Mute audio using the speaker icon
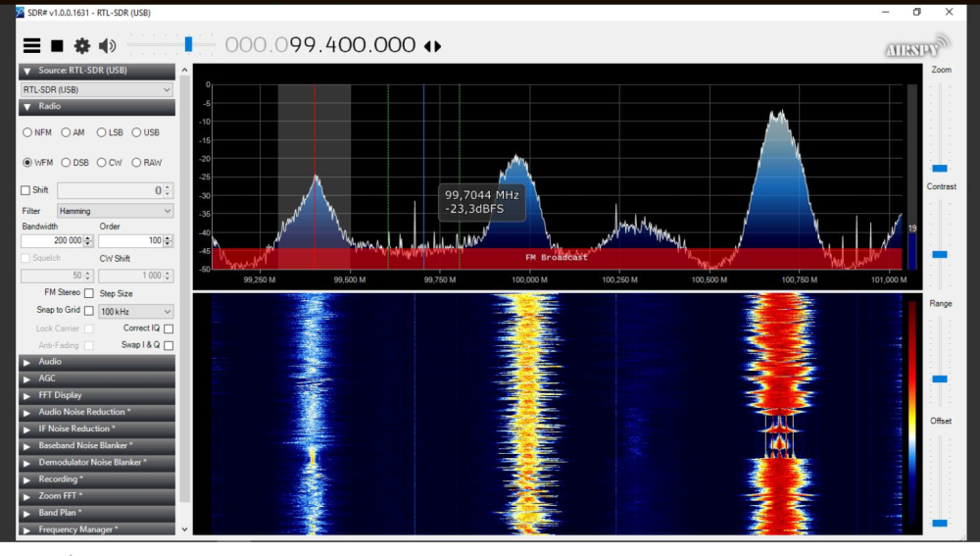The width and height of the screenshot is (980, 556). pos(107,46)
